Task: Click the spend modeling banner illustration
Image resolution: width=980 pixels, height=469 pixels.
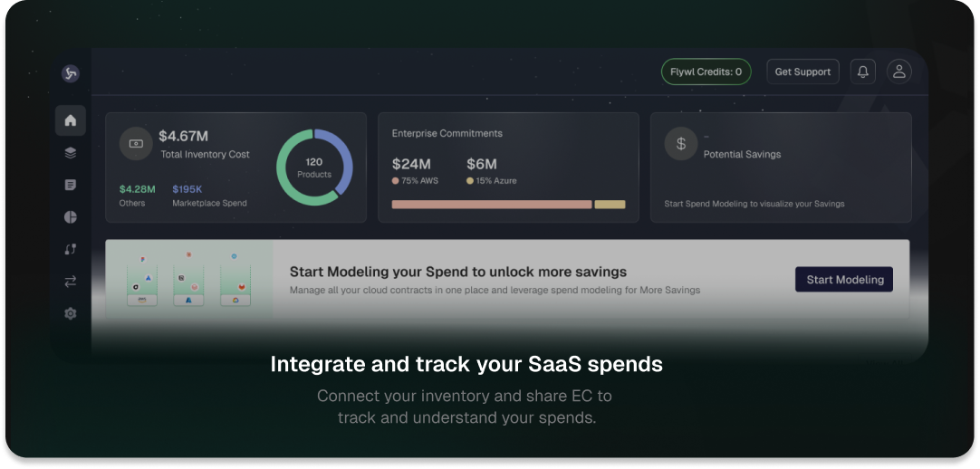Action: (188, 280)
